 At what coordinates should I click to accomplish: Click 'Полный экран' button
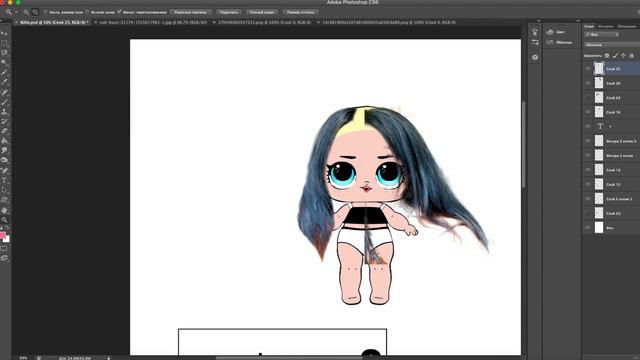pyautogui.click(x=262, y=12)
